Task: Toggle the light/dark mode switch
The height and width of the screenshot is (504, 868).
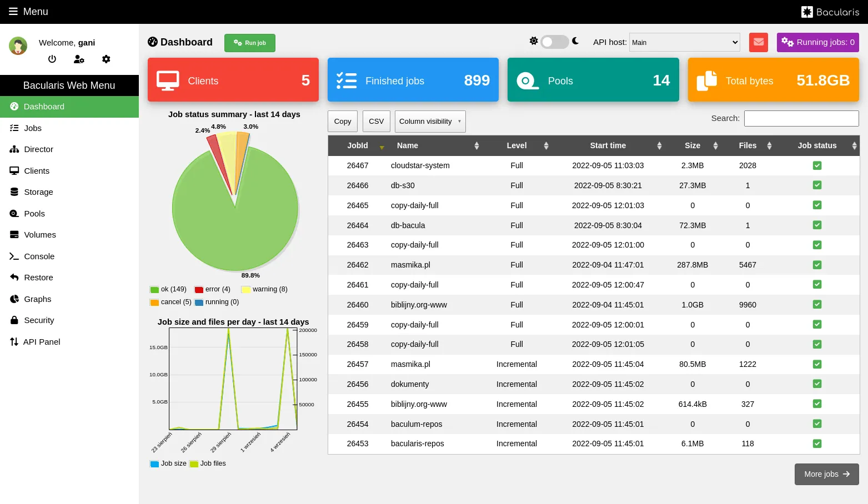Action: click(554, 42)
